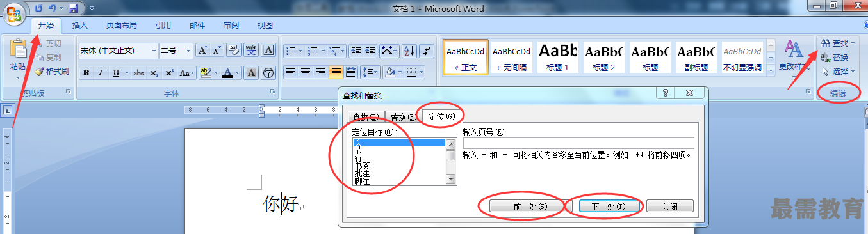Open the font size dropdown (二号)
868x234 pixels.
click(188, 51)
